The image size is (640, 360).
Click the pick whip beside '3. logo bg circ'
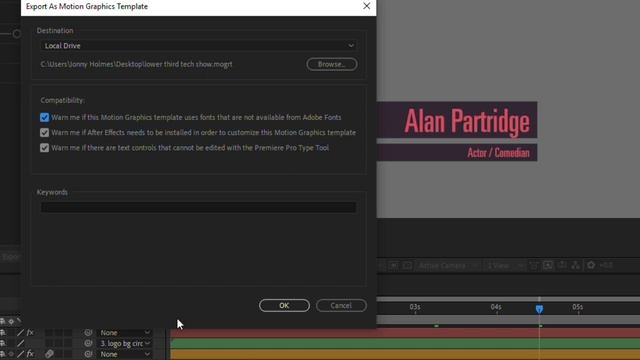[88, 343]
